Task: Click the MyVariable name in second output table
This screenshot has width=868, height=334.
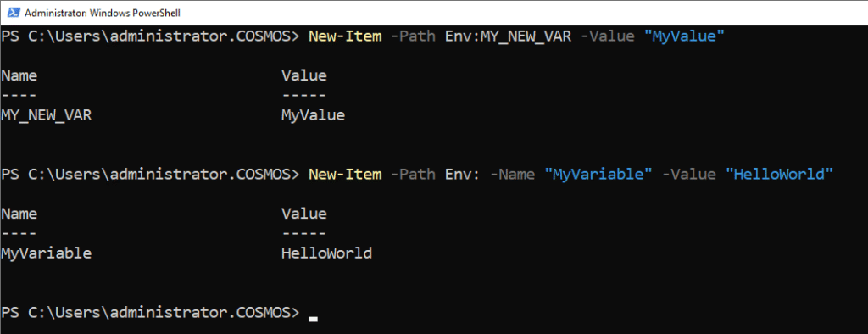Action: [x=47, y=253]
